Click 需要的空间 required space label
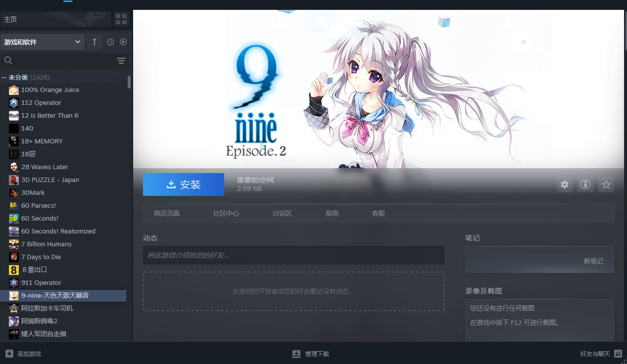Screen dimensions: 627x364 255,180
